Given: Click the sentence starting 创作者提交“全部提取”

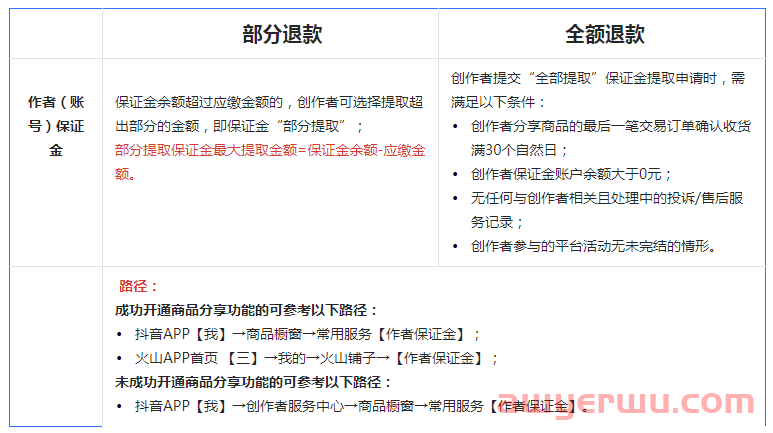Looking at the screenshot, I should (598, 90).
